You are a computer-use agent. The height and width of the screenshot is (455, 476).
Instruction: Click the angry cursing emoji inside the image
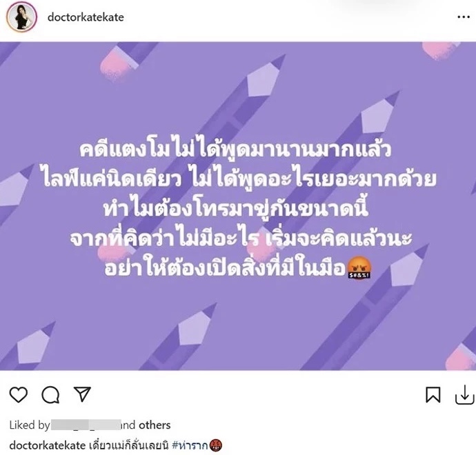tap(359, 268)
